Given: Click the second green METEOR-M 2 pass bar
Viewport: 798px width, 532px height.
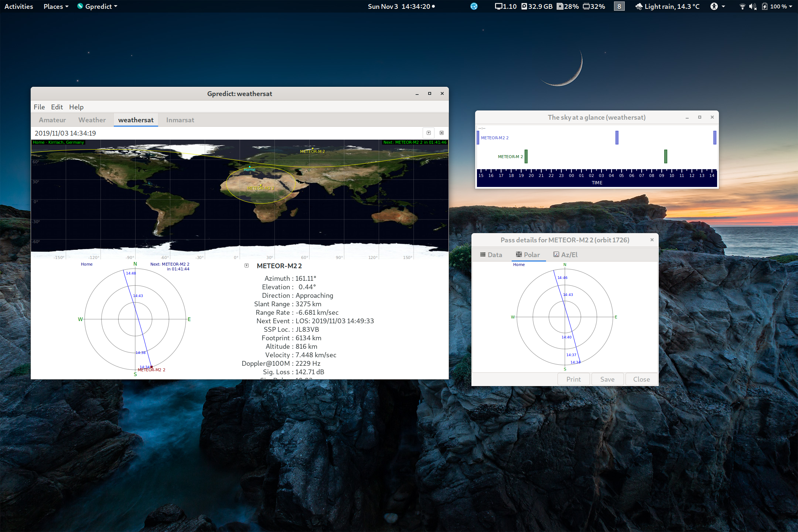Looking at the screenshot, I should (x=666, y=156).
